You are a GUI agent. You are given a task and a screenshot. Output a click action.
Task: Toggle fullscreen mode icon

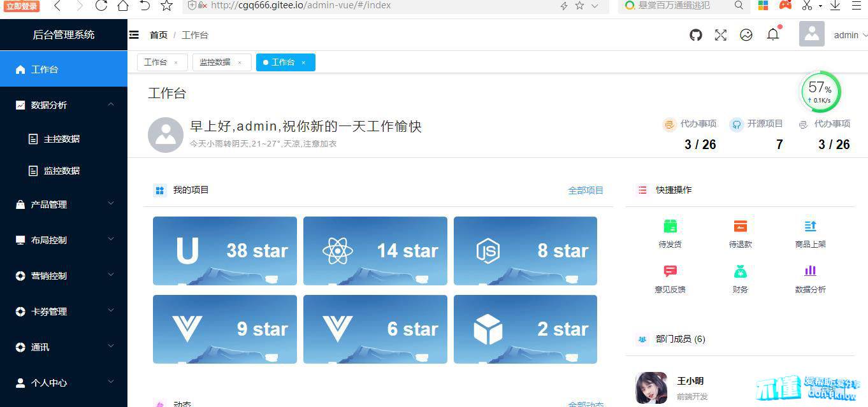click(x=721, y=35)
